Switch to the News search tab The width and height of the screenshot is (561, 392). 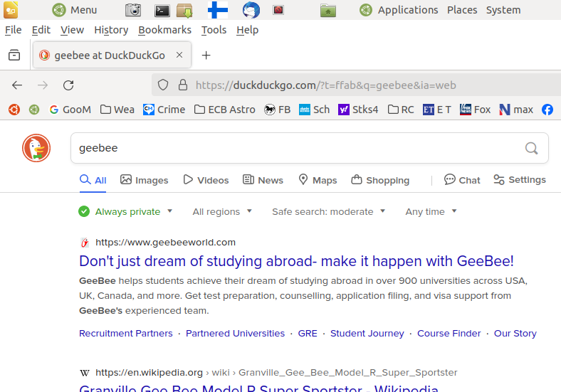[263, 180]
